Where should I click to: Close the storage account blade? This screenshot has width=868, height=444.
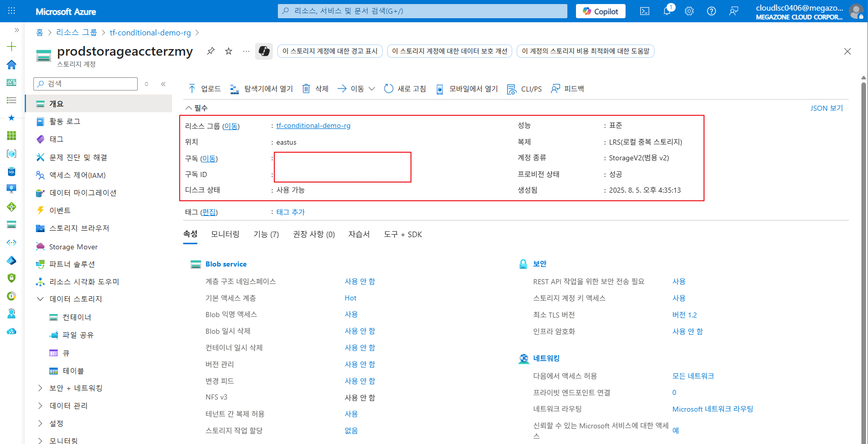coord(847,51)
